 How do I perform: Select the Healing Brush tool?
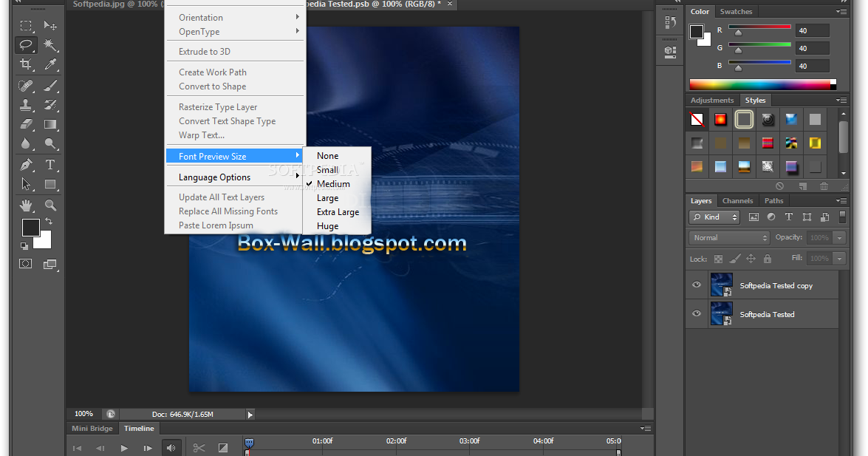pos(25,85)
